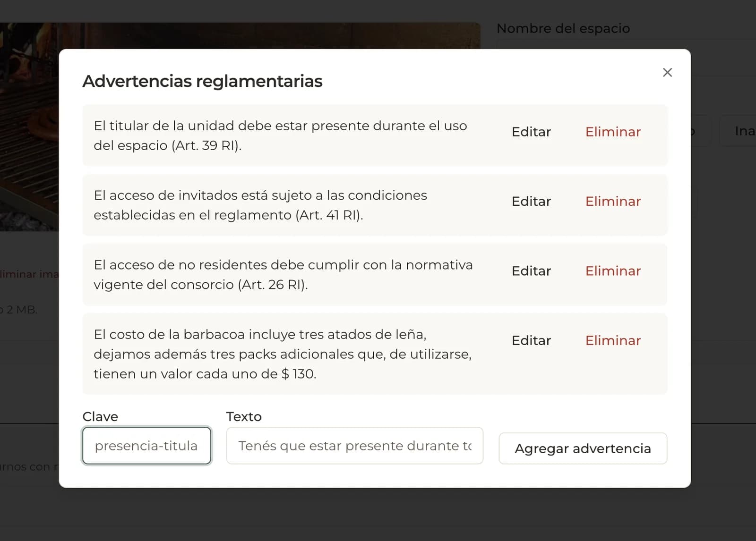The width and height of the screenshot is (756, 541).
Task: Delete the Art. 39 RI warning
Action: point(613,132)
